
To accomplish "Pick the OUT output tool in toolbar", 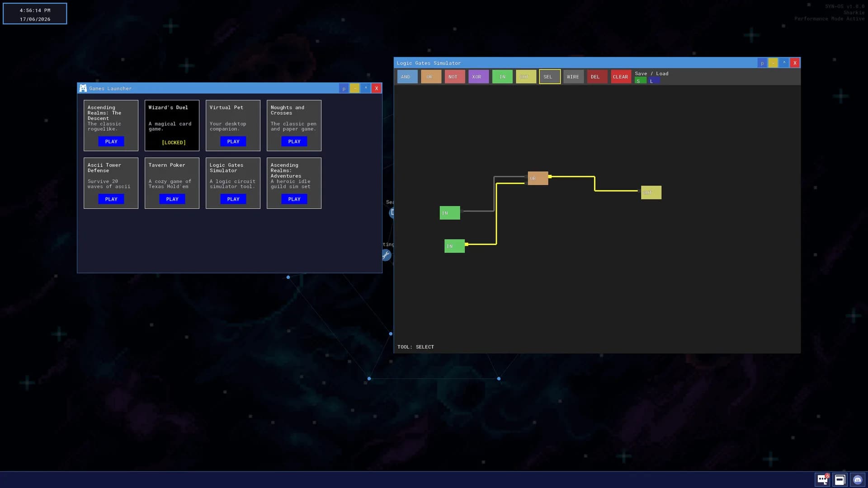I will point(526,77).
